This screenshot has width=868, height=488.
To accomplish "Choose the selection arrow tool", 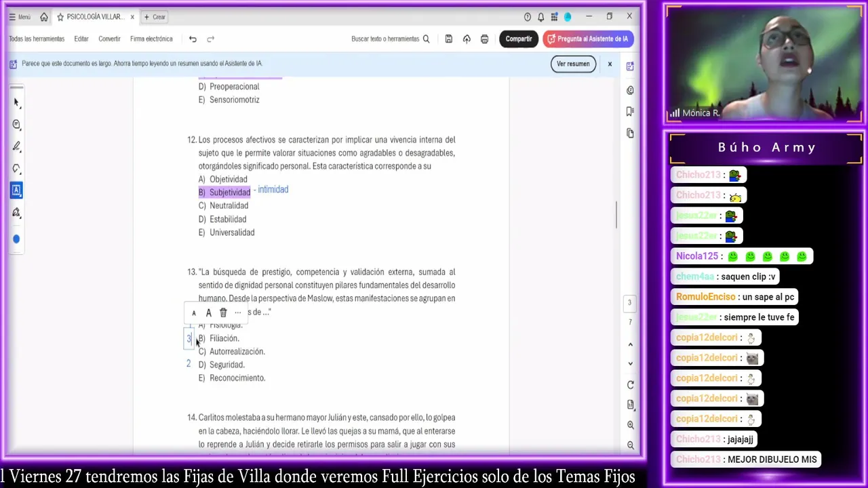I will point(16,103).
